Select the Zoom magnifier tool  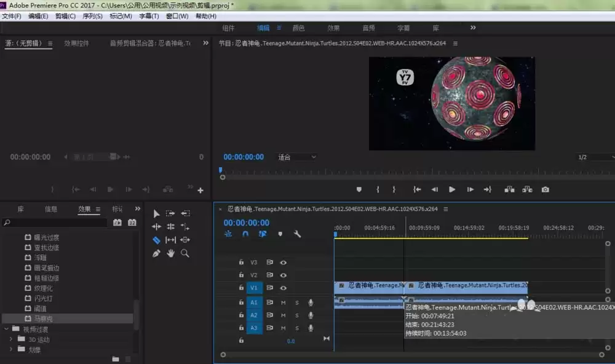[184, 253]
